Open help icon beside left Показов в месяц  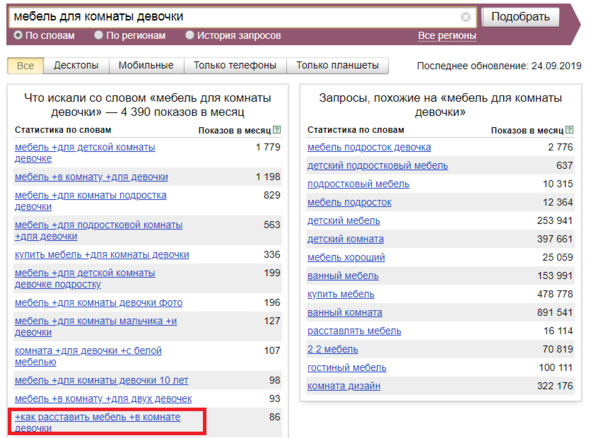[x=277, y=130]
